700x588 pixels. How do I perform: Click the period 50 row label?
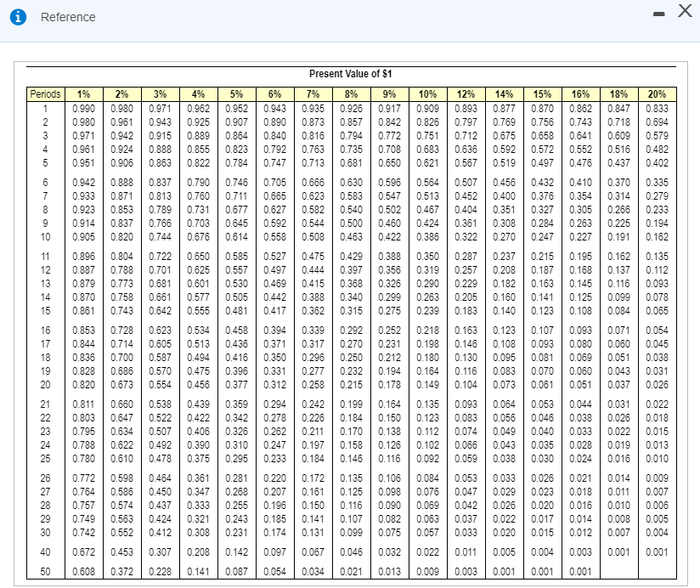point(46,572)
